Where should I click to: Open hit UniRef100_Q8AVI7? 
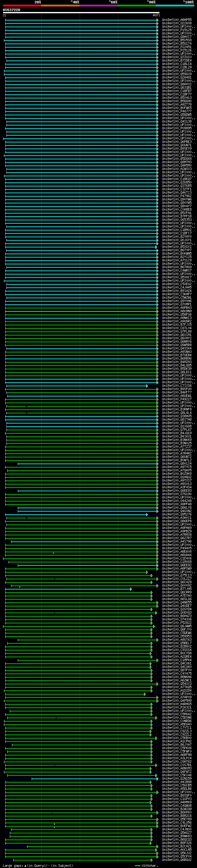(177, 37)
